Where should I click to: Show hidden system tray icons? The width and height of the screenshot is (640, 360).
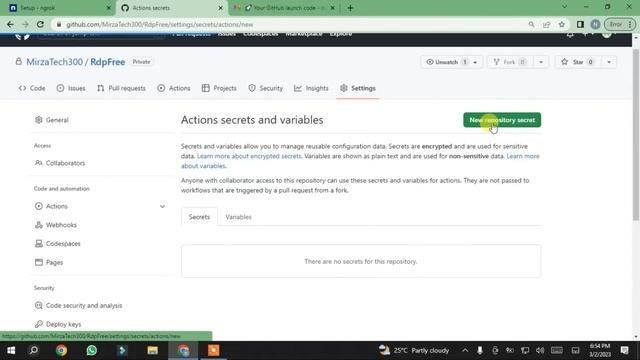point(465,350)
